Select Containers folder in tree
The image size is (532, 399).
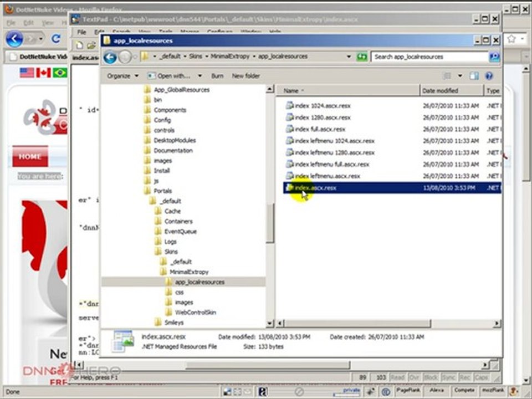tap(173, 222)
